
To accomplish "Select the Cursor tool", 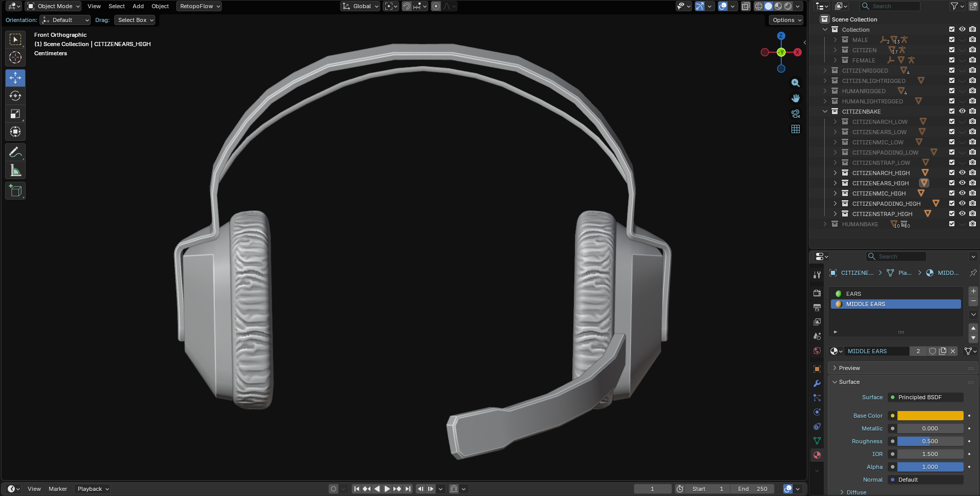I will coord(15,57).
